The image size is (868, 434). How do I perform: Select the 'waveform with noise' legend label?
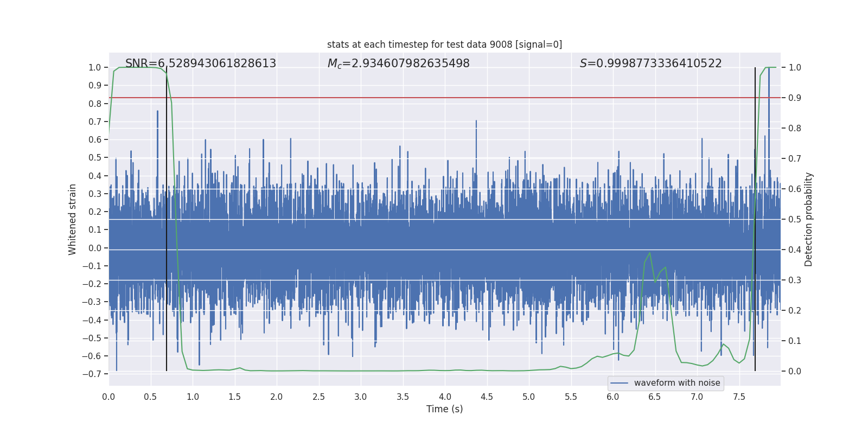click(x=676, y=383)
